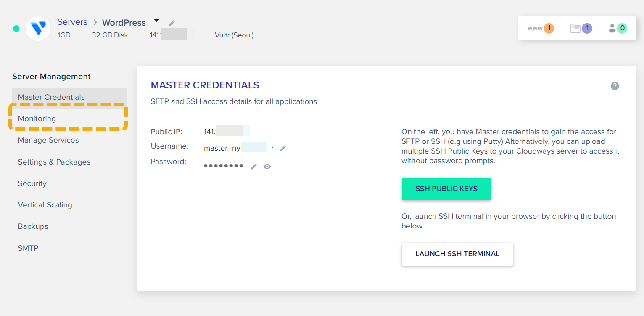Edit server name with the pencil icon
Screen dimensions: 644x316
pyautogui.click(x=172, y=23)
